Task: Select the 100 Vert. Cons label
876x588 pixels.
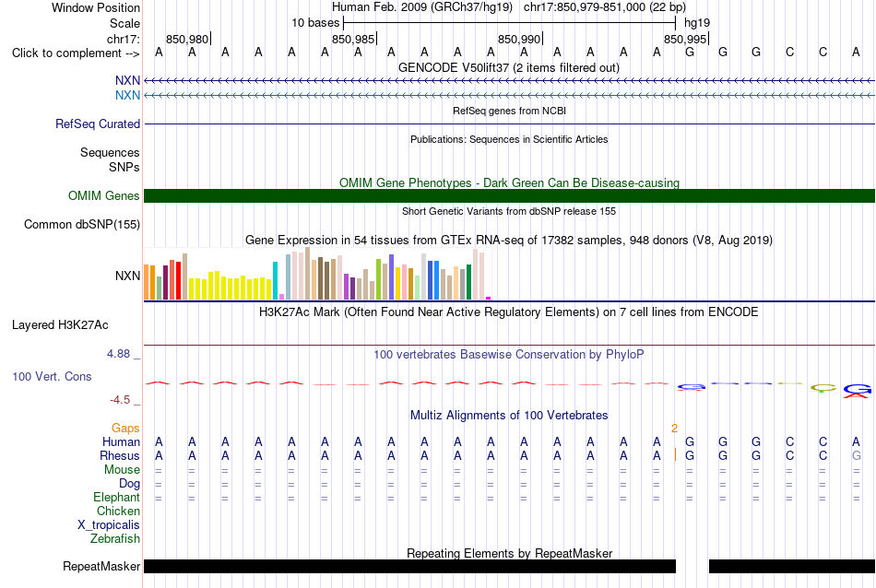Action: [52, 376]
